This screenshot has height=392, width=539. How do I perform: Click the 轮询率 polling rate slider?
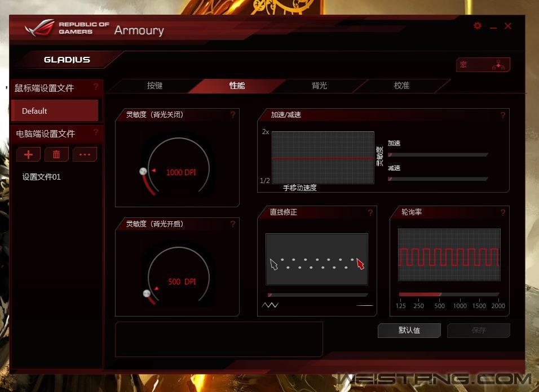coord(449,294)
